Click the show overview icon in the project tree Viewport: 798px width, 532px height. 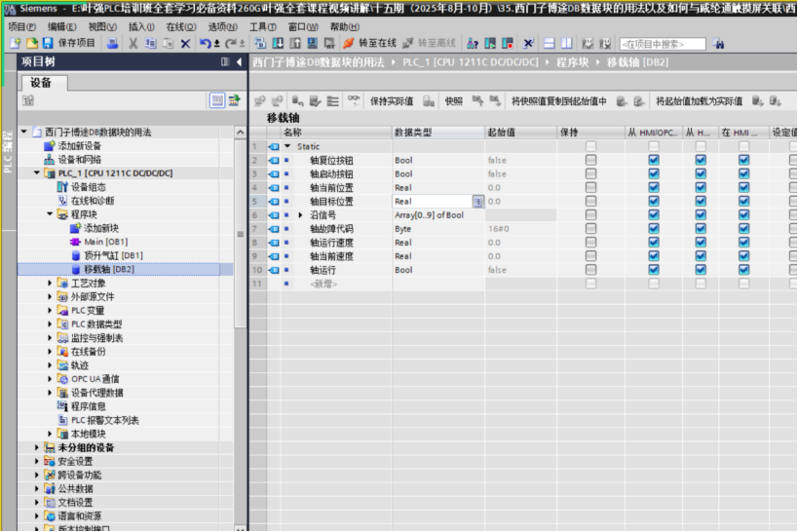[217, 100]
